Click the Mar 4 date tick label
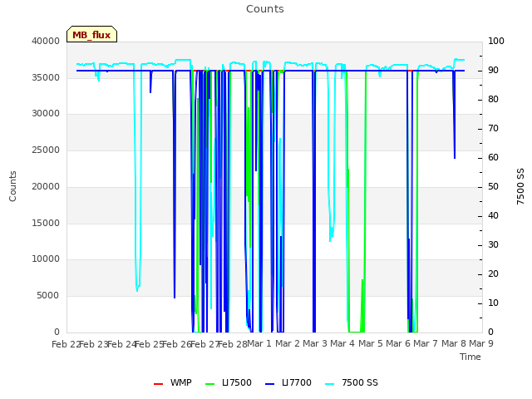Image resolution: width=532 pixels, height=399 pixels. (x=342, y=344)
